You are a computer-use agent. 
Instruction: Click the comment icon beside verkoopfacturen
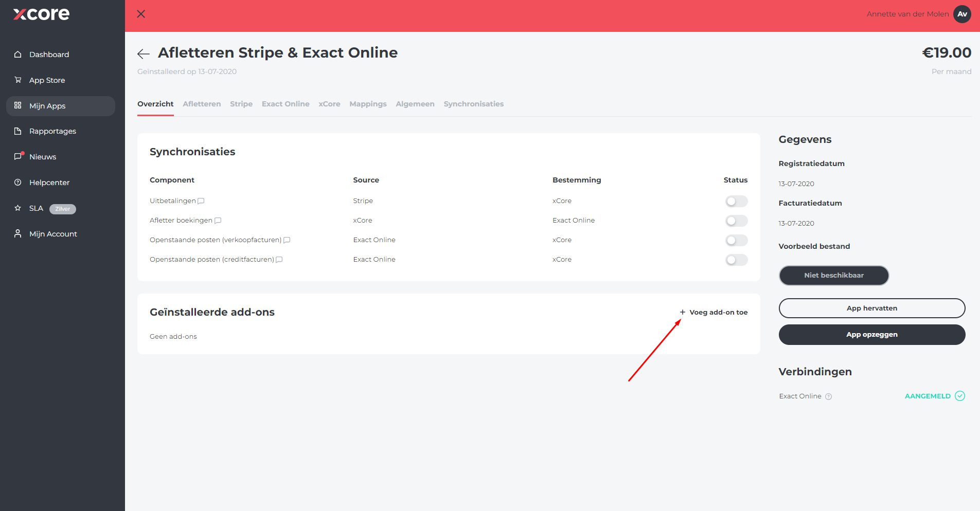287,240
